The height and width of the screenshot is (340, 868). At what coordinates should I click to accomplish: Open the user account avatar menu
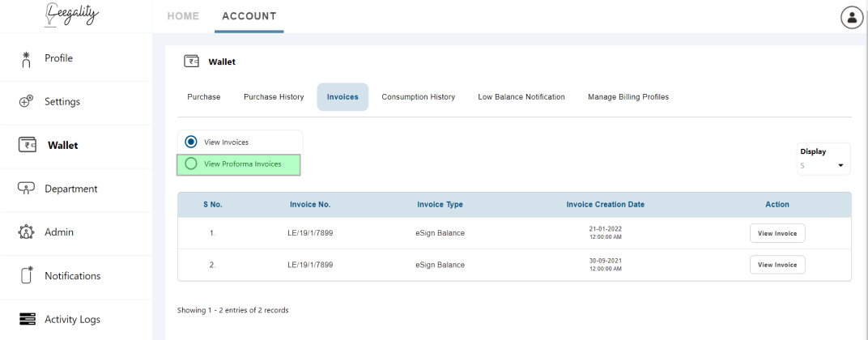click(851, 18)
